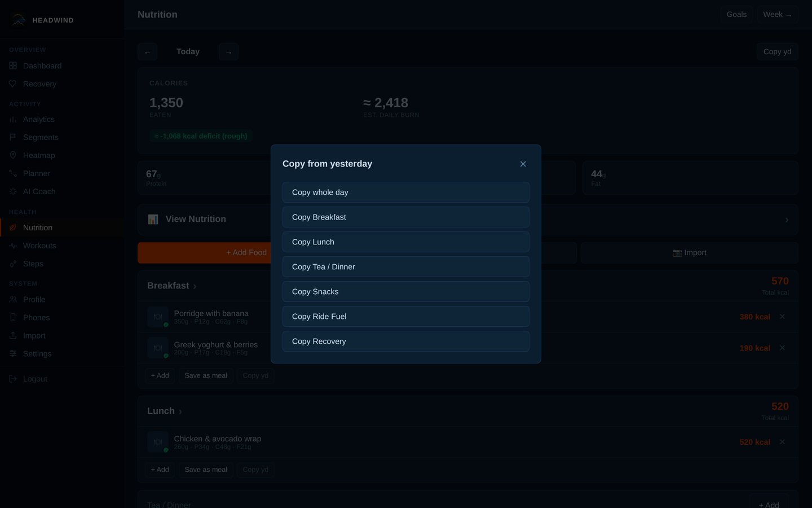Click the Porridge with banana food thumbnail
Image resolution: width=812 pixels, height=508 pixels.
click(158, 317)
